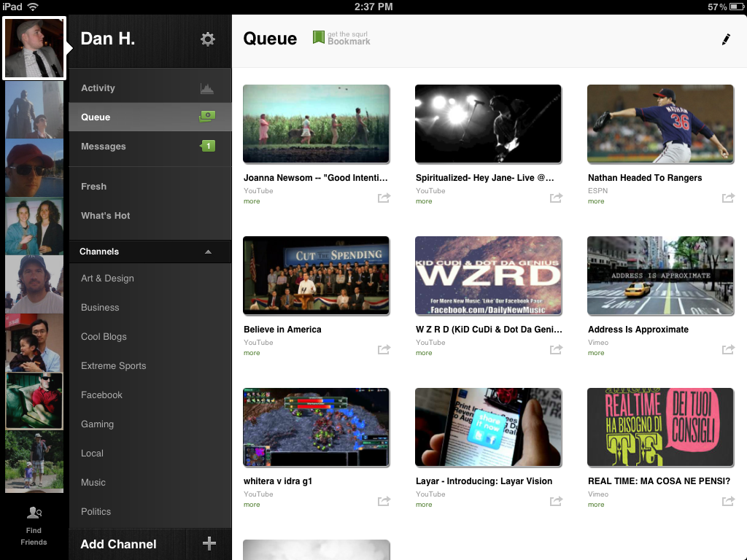Expand more info for Joanna Newsom video
Viewport: 747px width, 560px height.
click(252, 201)
